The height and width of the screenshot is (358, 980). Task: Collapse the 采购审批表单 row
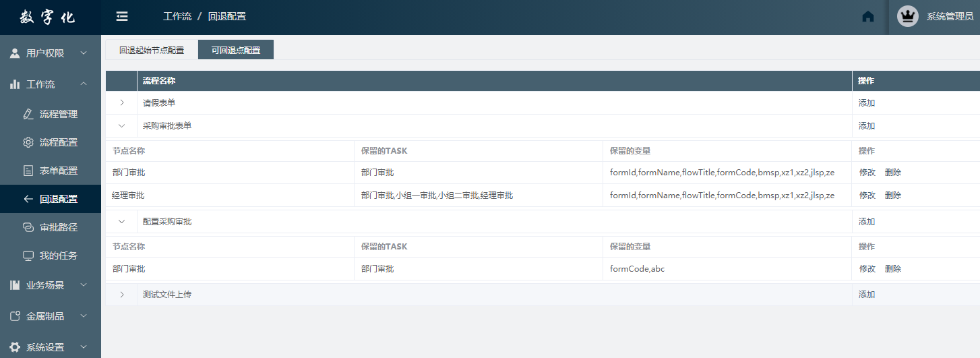point(122,126)
